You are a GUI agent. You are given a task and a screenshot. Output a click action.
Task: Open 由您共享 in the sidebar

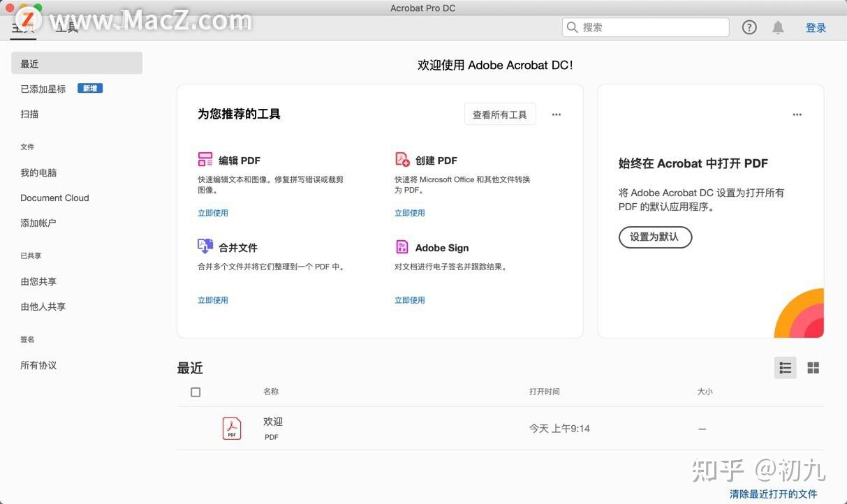(38, 281)
